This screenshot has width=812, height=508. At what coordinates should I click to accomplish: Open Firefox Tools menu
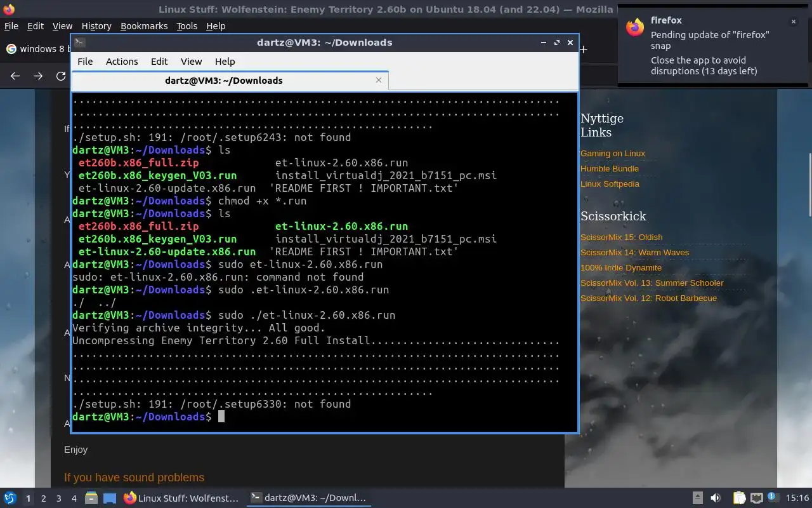[x=187, y=26]
